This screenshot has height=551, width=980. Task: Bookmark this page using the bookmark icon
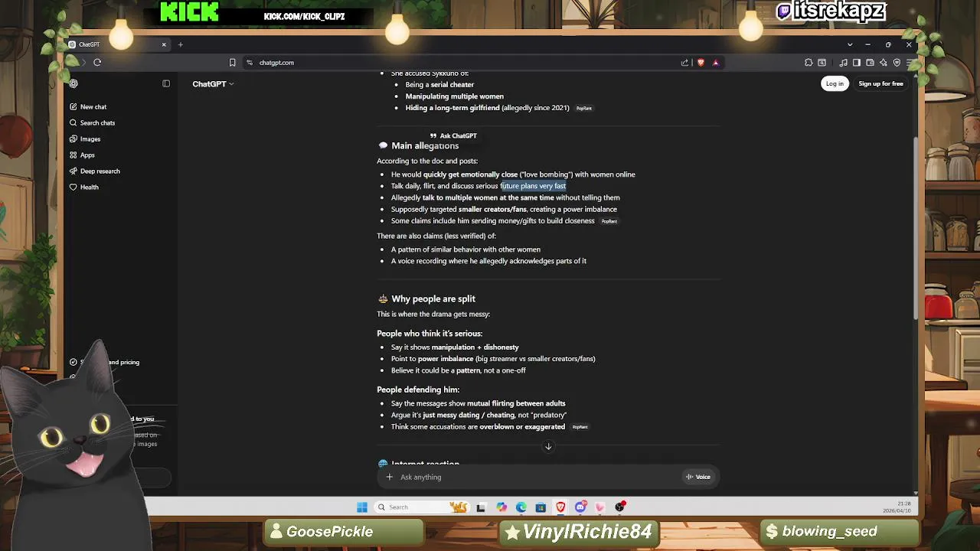point(232,63)
